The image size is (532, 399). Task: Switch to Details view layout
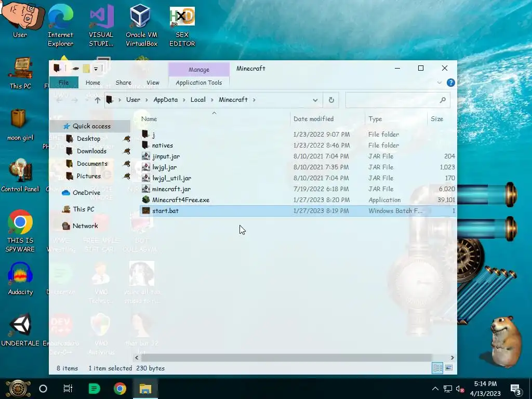click(437, 368)
